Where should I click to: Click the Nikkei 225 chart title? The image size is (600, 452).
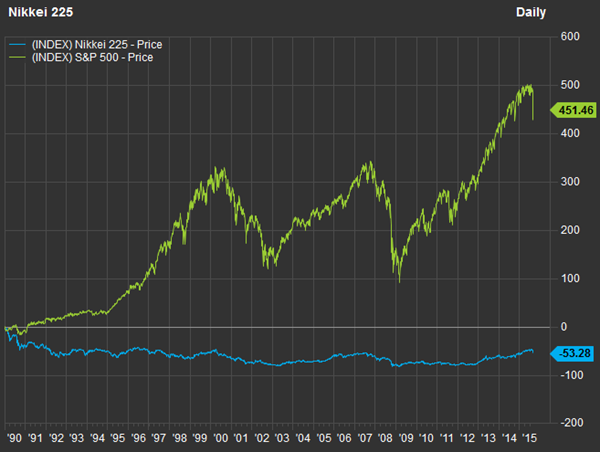pyautogui.click(x=41, y=12)
